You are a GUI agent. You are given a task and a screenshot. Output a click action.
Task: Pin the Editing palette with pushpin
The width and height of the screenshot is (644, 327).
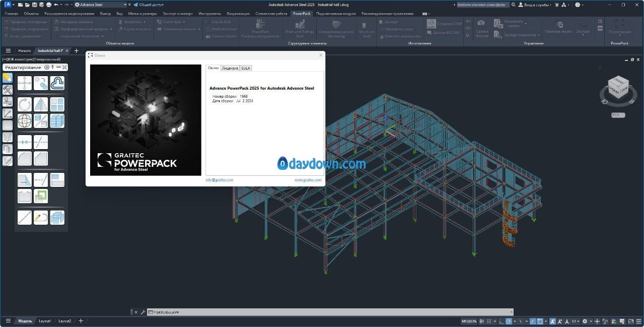[52, 67]
